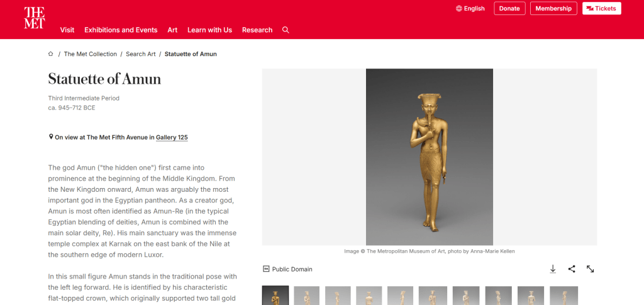Viewport: 644px width, 305px height.
Task: Select the eighth statuette thumbnail
Action: coord(498,296)
